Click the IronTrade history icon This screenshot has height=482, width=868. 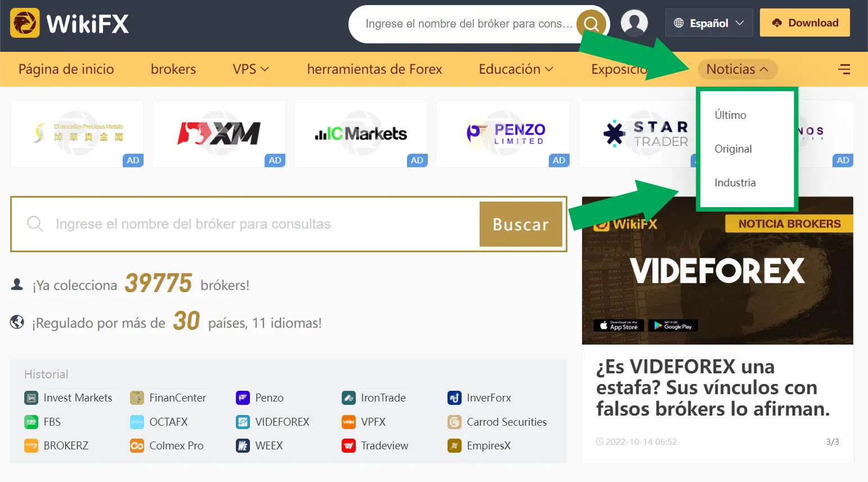click(x=348, y=398)
